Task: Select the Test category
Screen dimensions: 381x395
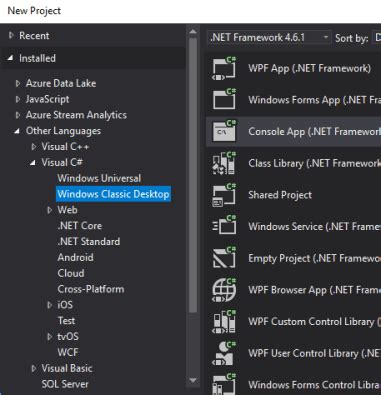Action: click(66, 321)
